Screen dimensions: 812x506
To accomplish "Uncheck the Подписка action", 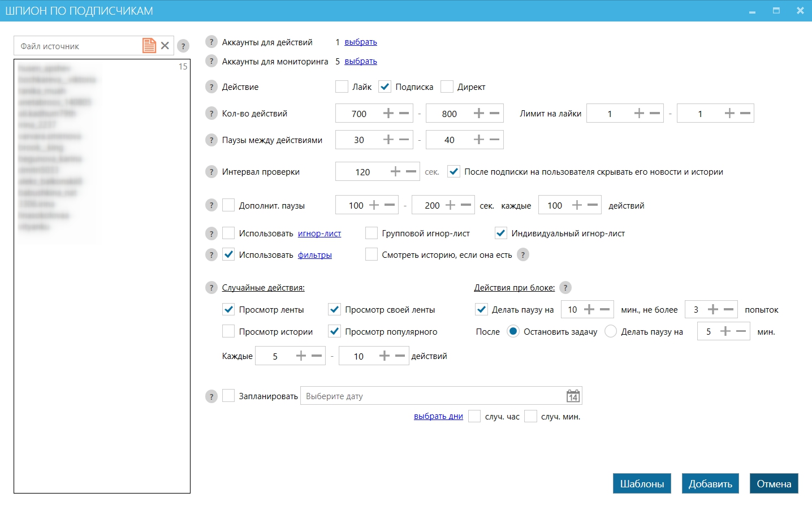I will [x=385, y=87].
